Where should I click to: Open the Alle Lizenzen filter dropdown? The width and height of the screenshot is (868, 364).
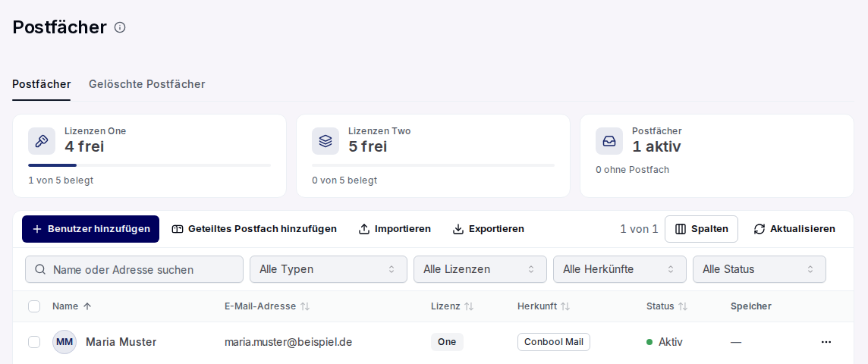pos(480,269)
